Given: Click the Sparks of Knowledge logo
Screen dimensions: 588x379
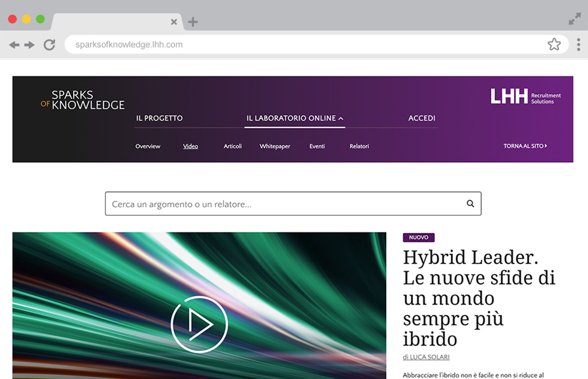Looking at the screenshot, I should 83,100.
